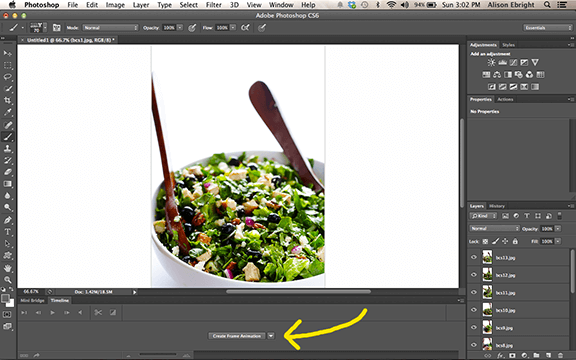The image size is (576, 360).
Task: Select the Eyedropper tool
Action: click(x=7, y=112)
